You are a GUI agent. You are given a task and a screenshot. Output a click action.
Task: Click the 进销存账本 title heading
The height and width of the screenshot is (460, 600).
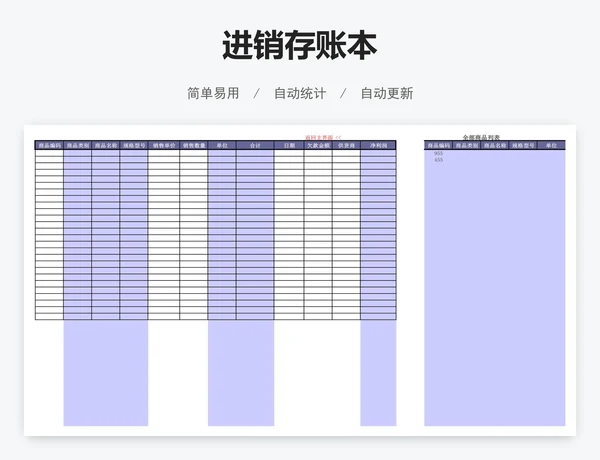pyautogui.click(x=300, y=45)
